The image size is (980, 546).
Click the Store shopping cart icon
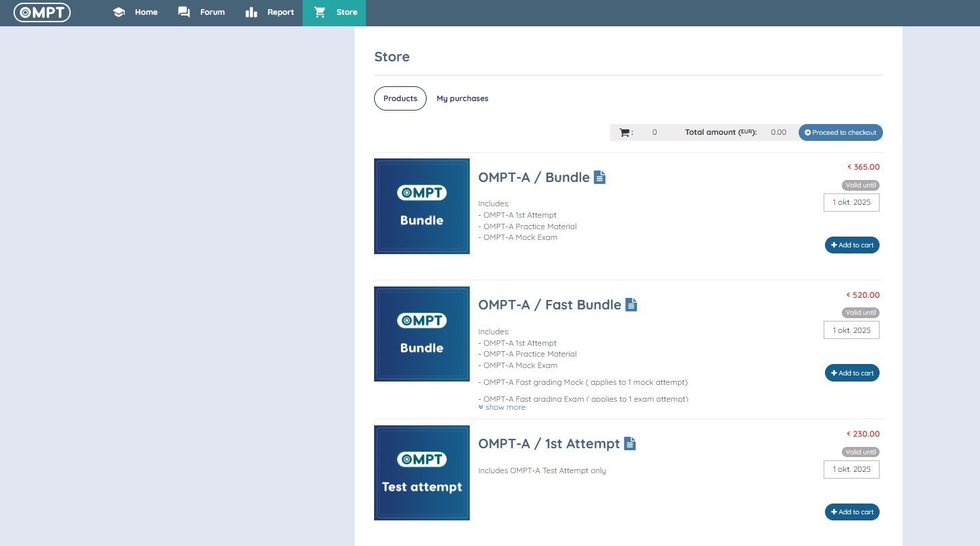point(320,12)
